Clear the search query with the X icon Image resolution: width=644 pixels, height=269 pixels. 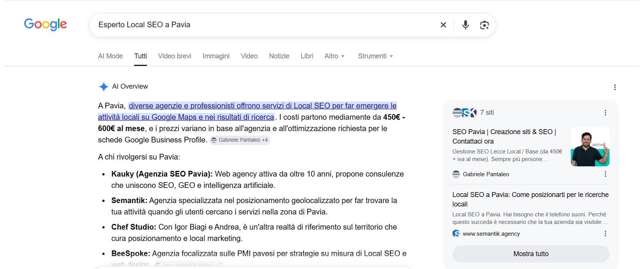pos(443,25)
